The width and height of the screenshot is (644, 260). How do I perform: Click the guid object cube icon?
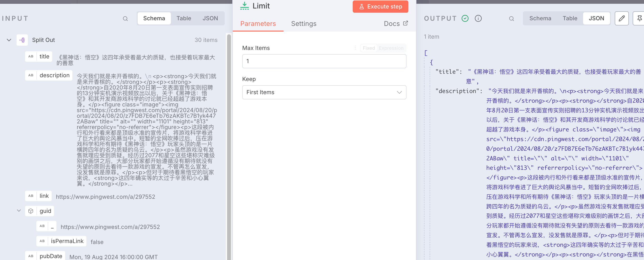(x=31, y=211)
